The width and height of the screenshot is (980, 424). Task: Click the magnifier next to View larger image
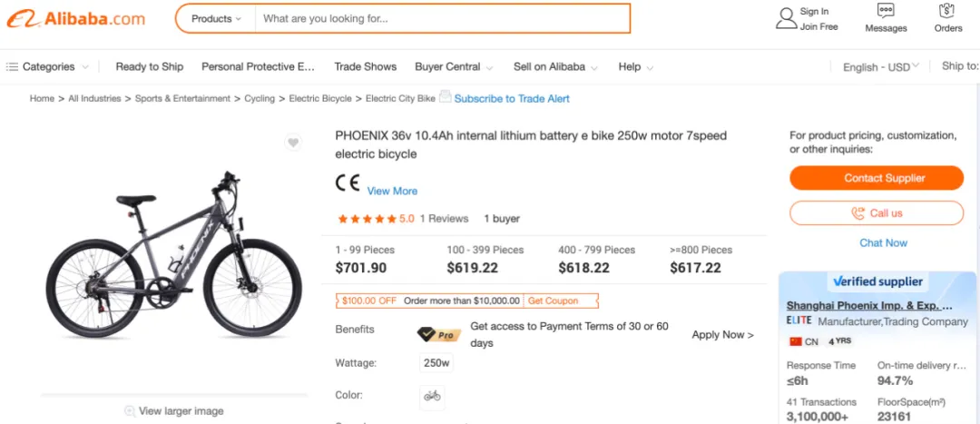(x=130, y=411)
